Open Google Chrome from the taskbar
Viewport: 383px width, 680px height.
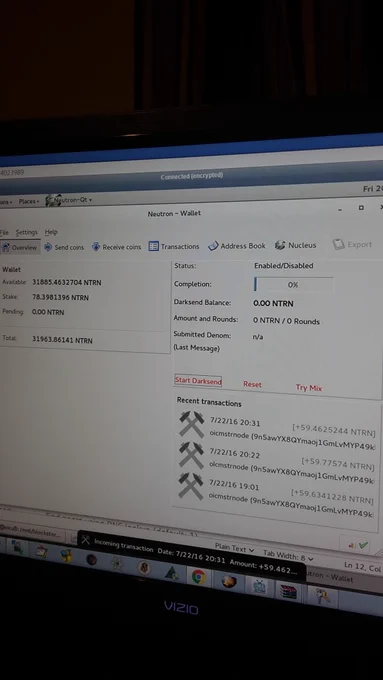coord(199,576)
